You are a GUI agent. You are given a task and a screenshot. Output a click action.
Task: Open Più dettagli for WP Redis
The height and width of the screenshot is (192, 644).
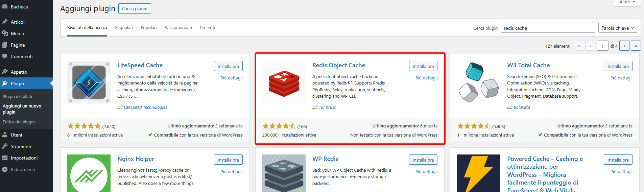pos(427,171)
